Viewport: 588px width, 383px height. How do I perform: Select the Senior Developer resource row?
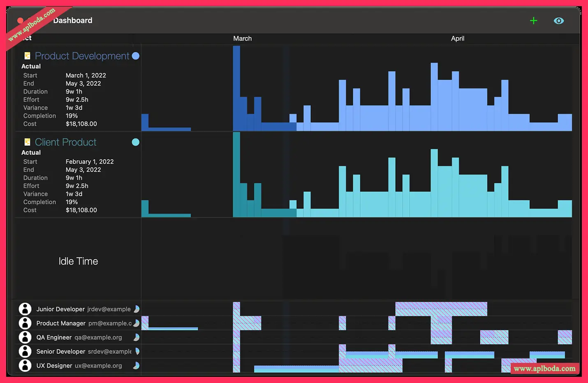click(x=294, y=351)
